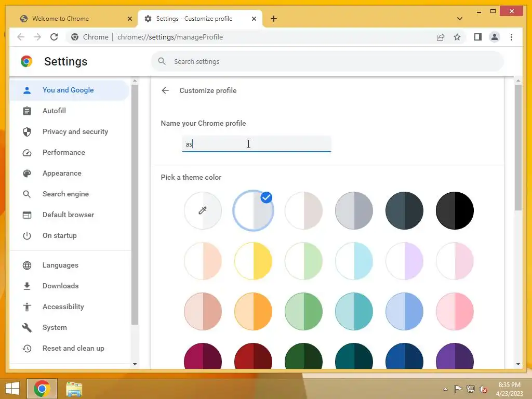This screenshot has height=399, width=532.
Task: Open Performance settings section
Action: click(70, 152)
